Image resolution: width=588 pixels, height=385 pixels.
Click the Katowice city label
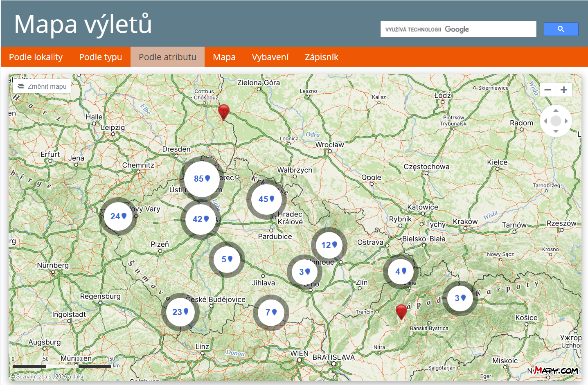point(423,207)
